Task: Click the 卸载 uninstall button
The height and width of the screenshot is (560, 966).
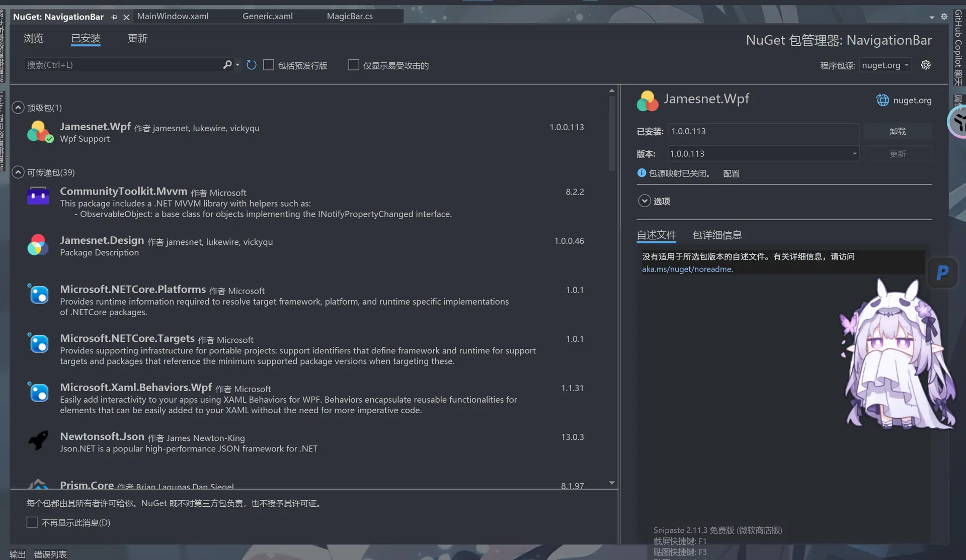Action: [898, 131]
